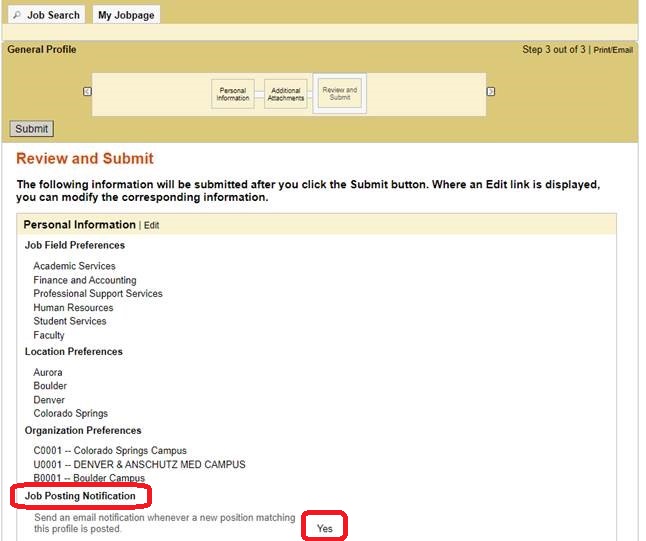Click the Review and Submit page title
Screen dimensions: 646x541
85,158
